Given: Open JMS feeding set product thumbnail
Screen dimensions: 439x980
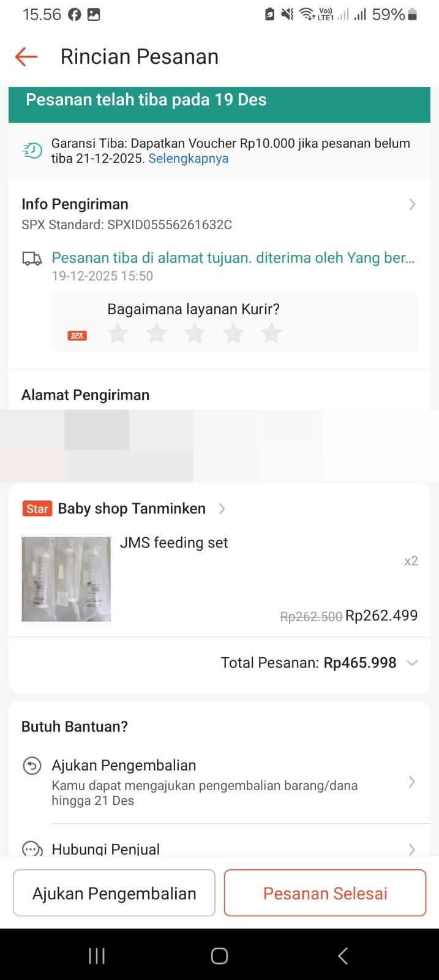Looking at the screenshot, I should click(66, 579).
